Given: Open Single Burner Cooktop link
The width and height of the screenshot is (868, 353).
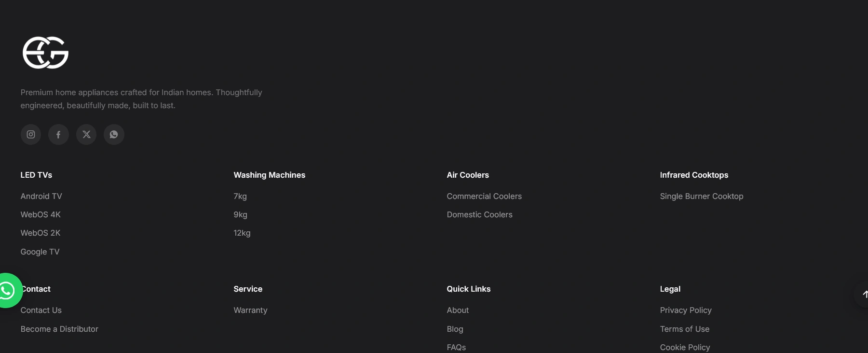Looking at the screenshot, I should pos(702,196).
